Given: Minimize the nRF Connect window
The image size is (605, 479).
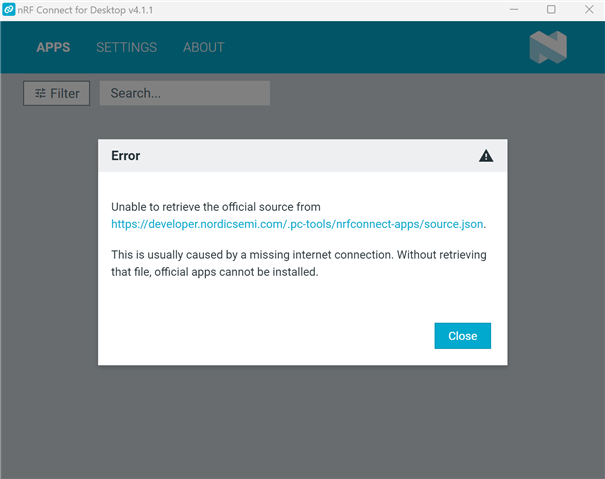Looking at the screenshot, I should 514,10.
